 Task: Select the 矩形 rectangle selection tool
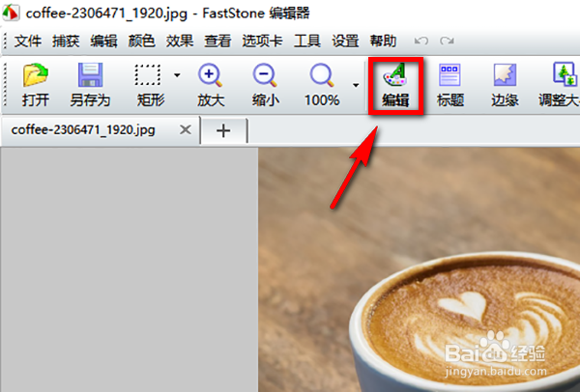click(150, 85)
